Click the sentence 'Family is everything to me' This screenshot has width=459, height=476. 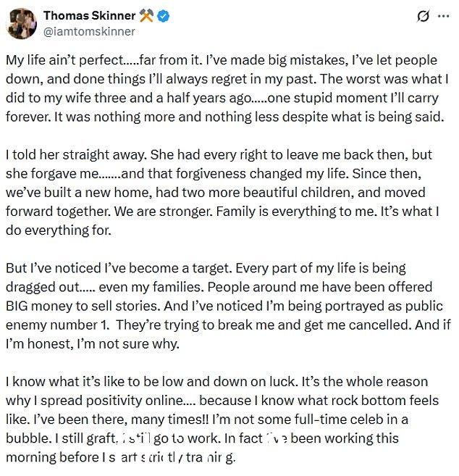(296, 212)
